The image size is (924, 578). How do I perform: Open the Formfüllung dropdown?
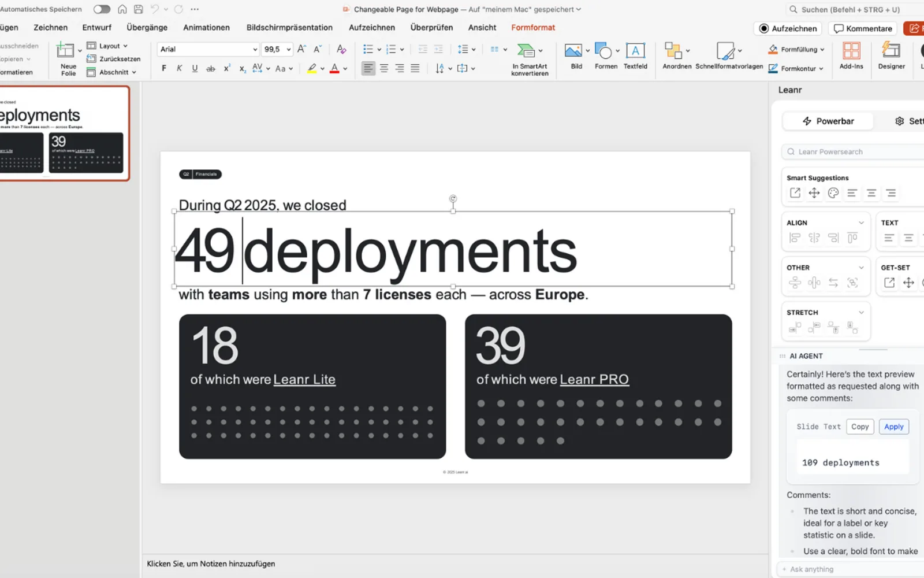(x=796, y=50)
